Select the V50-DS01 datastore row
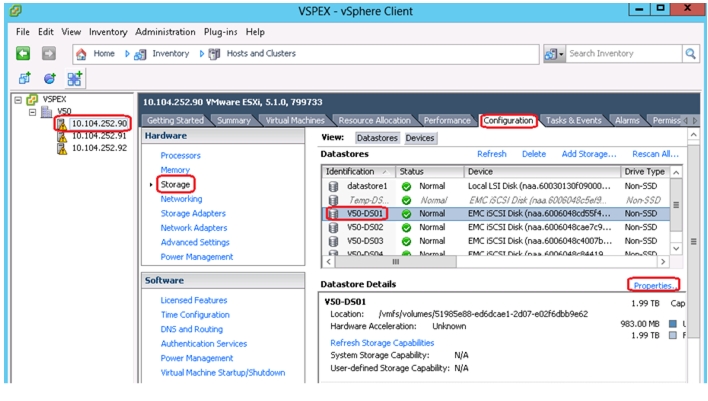The height and width of the screenshot is (401, 708). 496,214
